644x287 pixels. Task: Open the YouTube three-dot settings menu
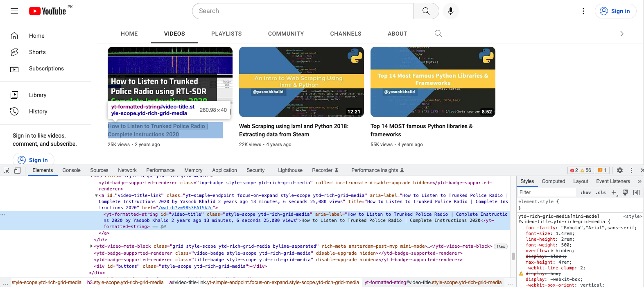(583, 11)
